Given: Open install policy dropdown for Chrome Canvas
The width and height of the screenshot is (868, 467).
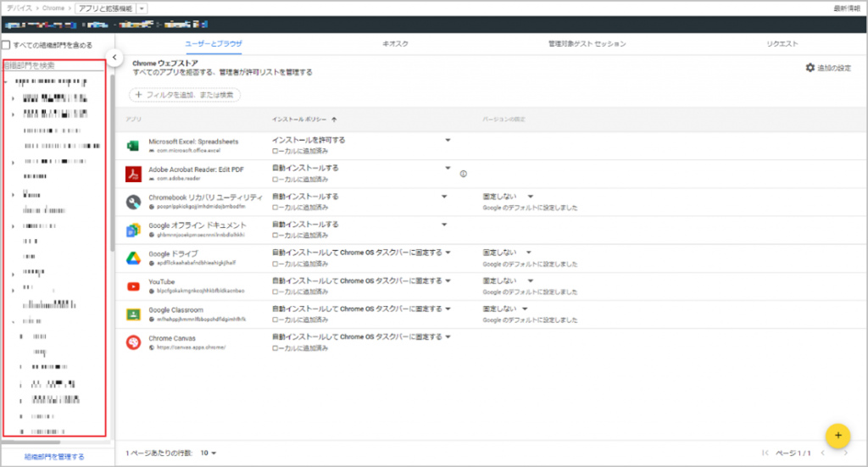Looking at the screenshot, I should coord(448,336).
